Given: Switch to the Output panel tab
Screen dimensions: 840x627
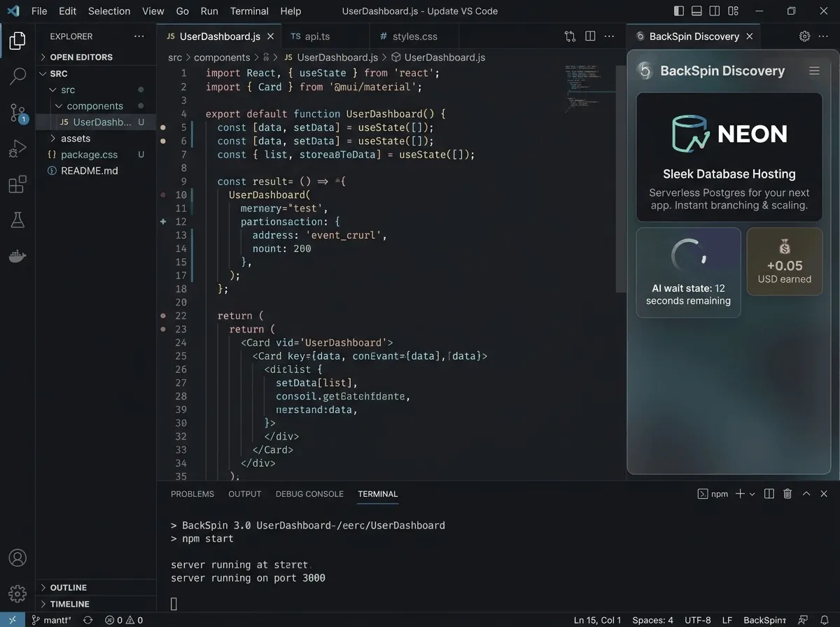Looking at the screenshot, I should pyautogui.click(x=245, y=494).
